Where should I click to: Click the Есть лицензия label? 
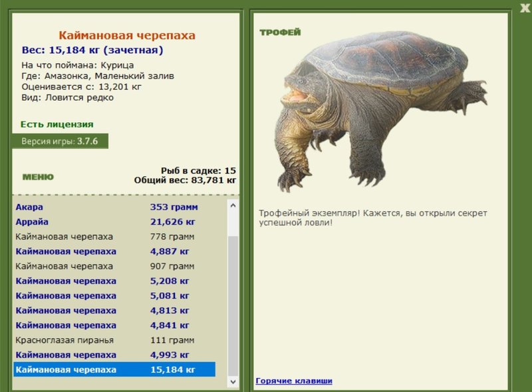57,124
